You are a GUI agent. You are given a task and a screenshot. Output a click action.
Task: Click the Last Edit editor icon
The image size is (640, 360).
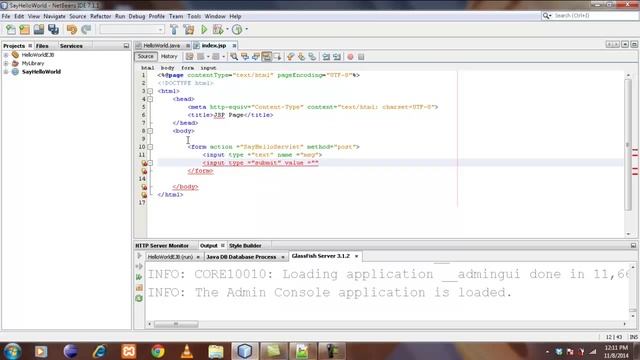pyautogui.click(x=189, y=57)
